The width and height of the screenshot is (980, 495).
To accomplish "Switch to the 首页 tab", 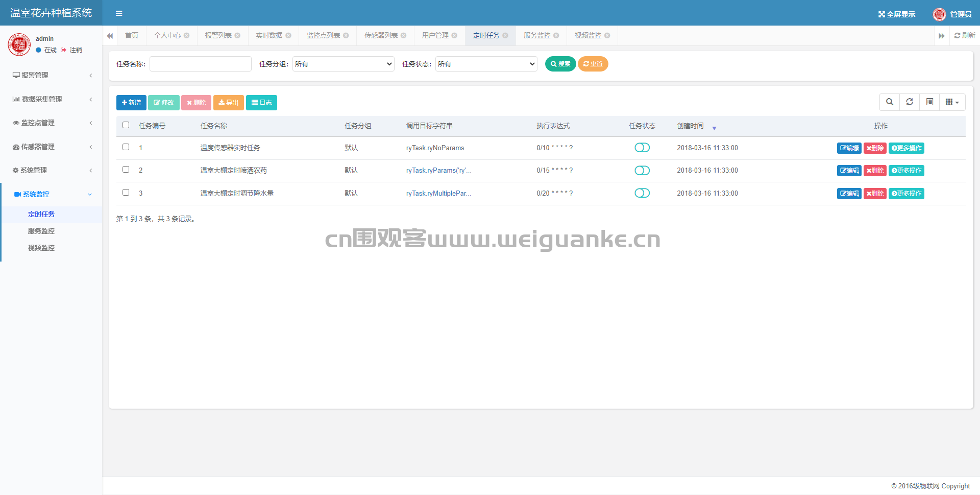I will [132, 35].
